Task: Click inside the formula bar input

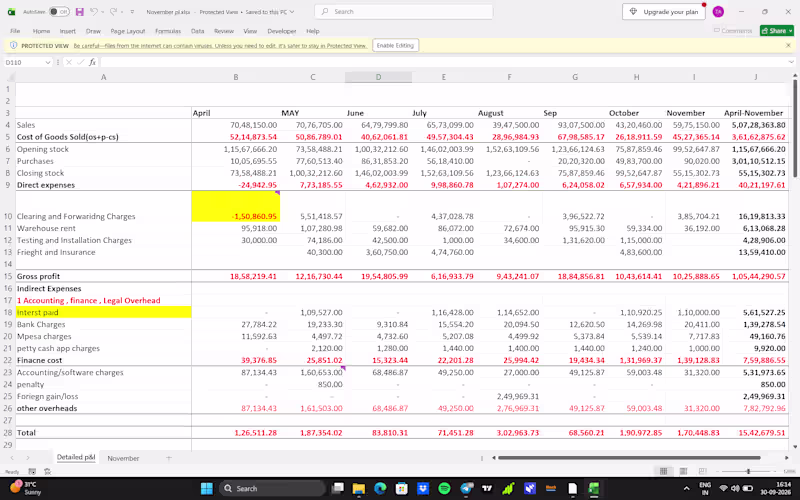Action: (444, 62)
